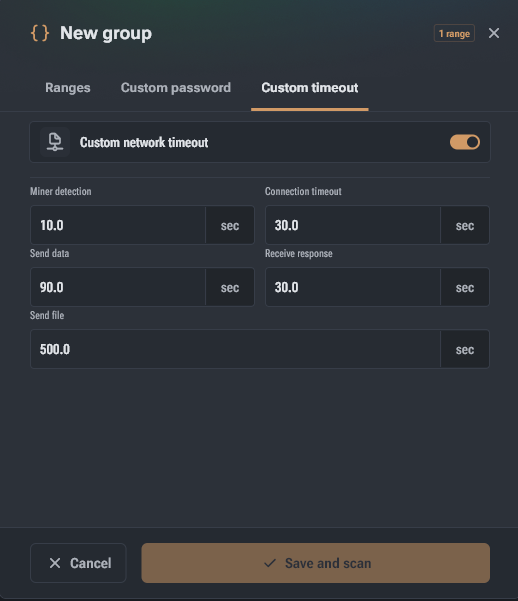The height and width of the screenshot is (601, 518).
Task: Click the network timeout computer icon
Action: click(x=55, y=142)
